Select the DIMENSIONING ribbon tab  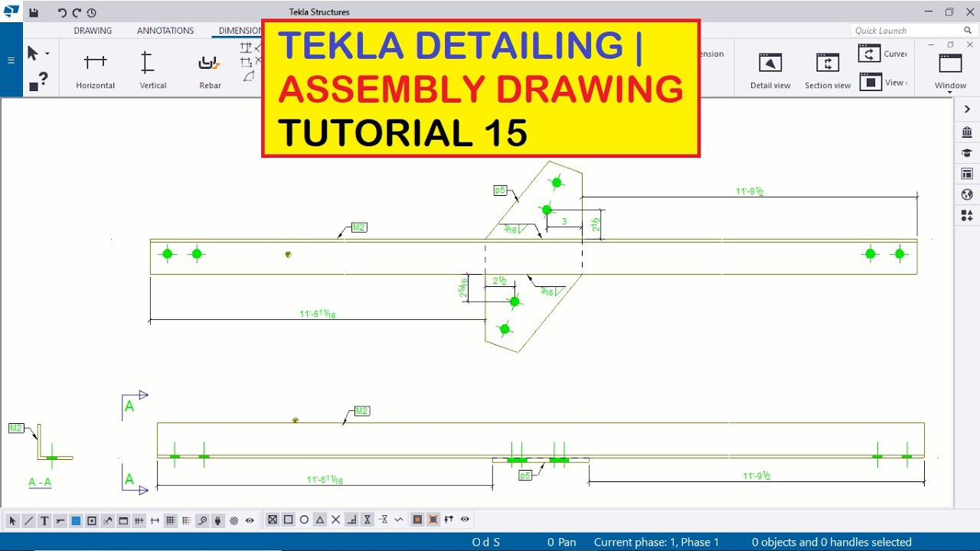coord(240,31)
